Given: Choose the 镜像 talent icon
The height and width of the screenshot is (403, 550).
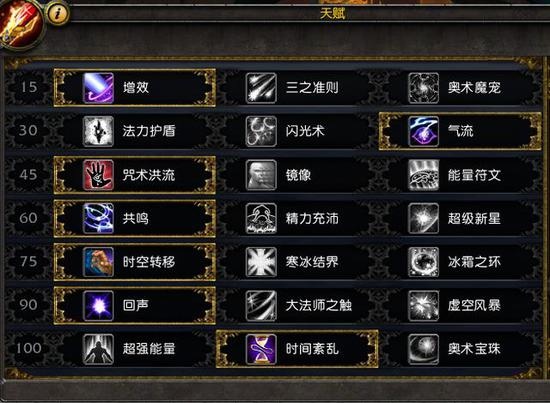Looking at the screenshot, I should click(261, 175).
